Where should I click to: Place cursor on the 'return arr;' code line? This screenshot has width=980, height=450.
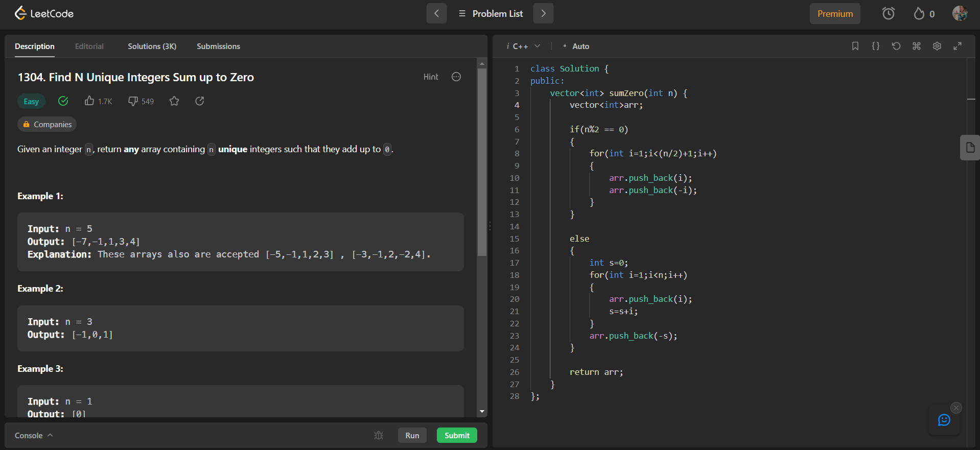click(596, 372)
